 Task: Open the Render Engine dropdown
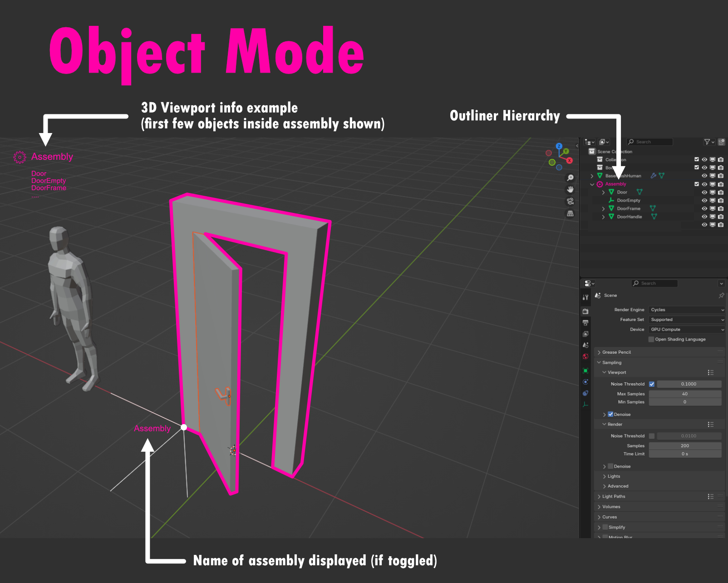pos(687,310)
